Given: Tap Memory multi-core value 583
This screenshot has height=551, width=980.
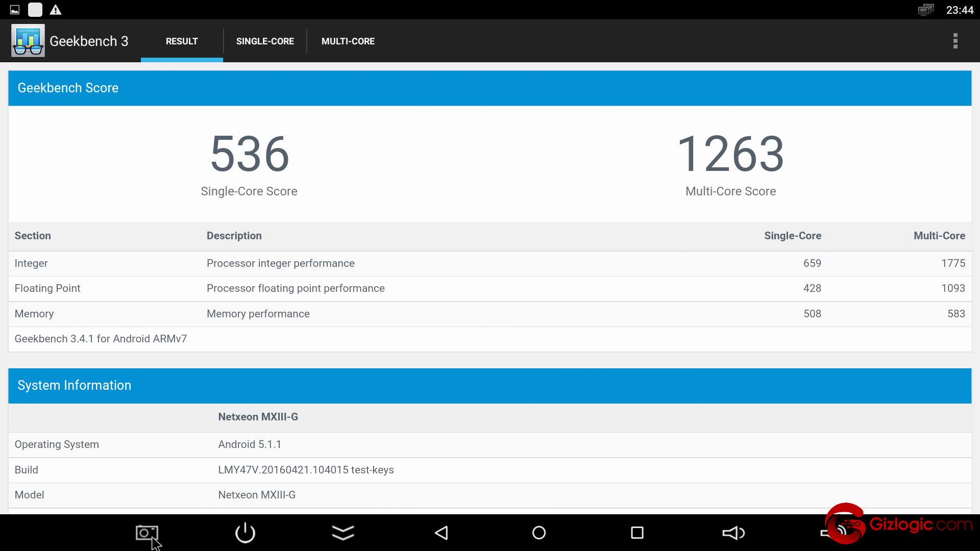Looking at the screenshot, I should click(956, 314).
